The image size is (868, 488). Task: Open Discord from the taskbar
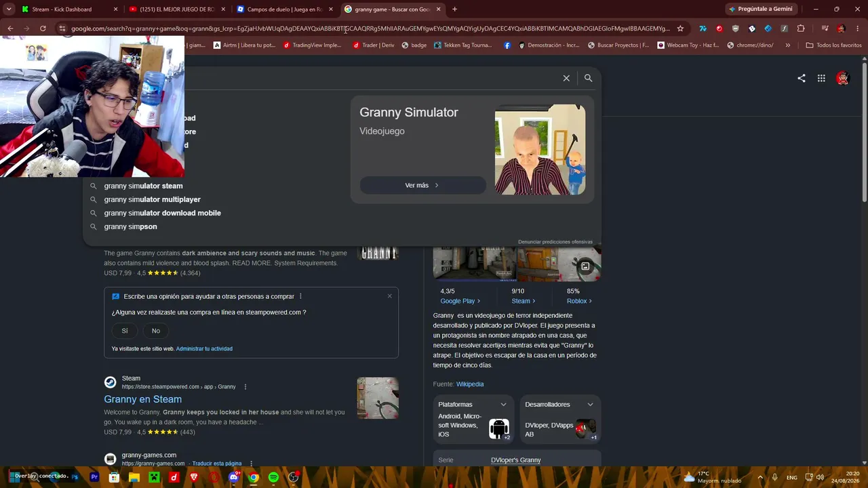(234, 477)
